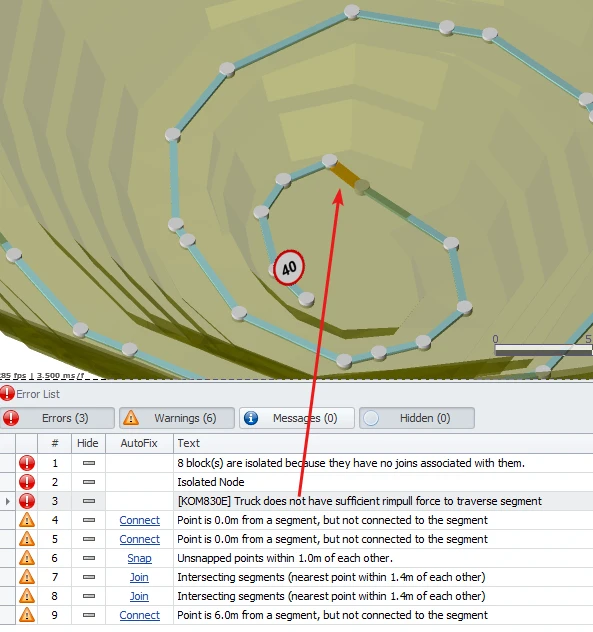This screenshot has width=593, height=632.
Task: Select the '[KOM830E] Truck does not have sufficient rimpull' text
Action: (360, 501)
